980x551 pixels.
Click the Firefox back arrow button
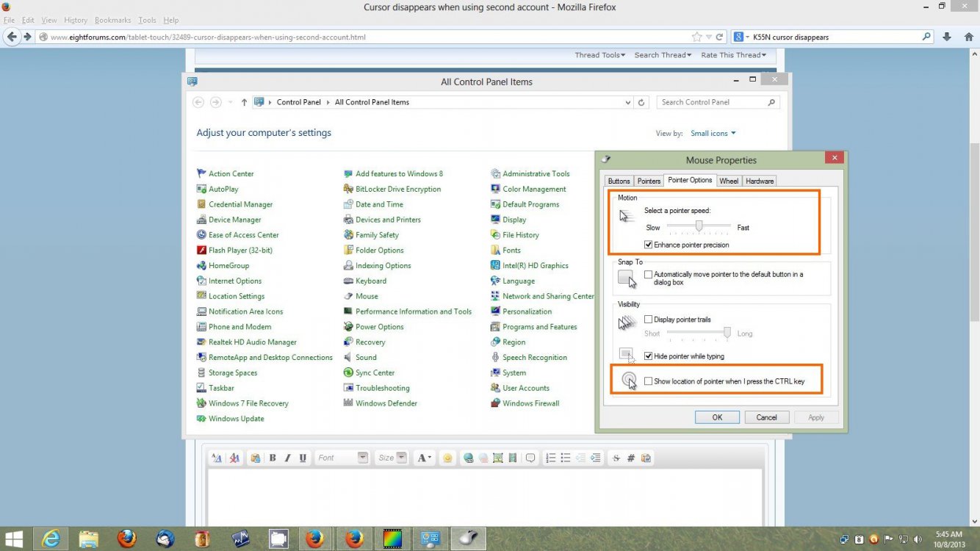pyautogui.click(x=12, y=37)
